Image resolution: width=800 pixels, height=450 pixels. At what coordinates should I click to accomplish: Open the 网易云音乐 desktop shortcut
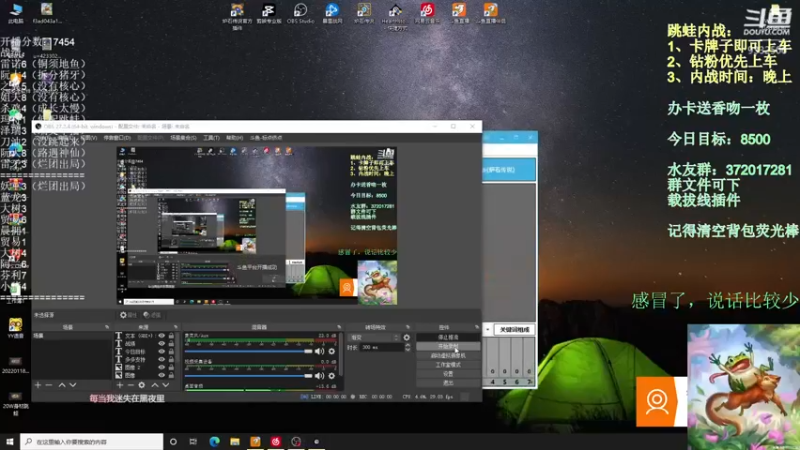point(427,13)
